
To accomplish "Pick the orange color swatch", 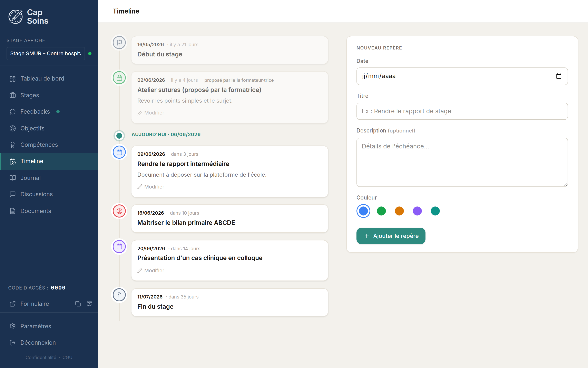I will [x=399, y=211].
